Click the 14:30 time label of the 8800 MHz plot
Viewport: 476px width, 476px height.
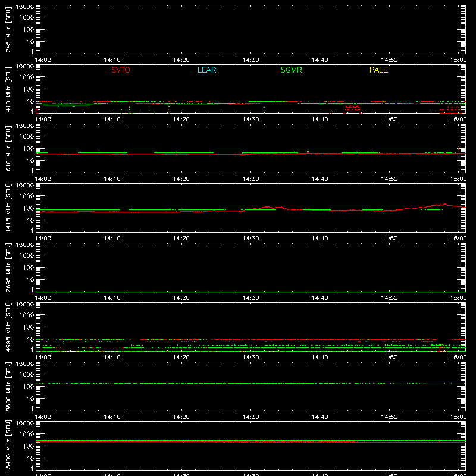click(250, 417)
